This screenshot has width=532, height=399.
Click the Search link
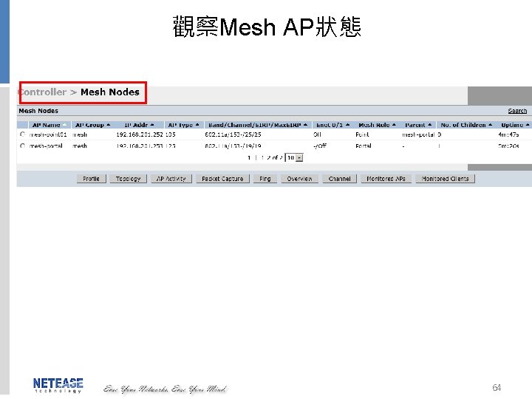coord(517,111)
